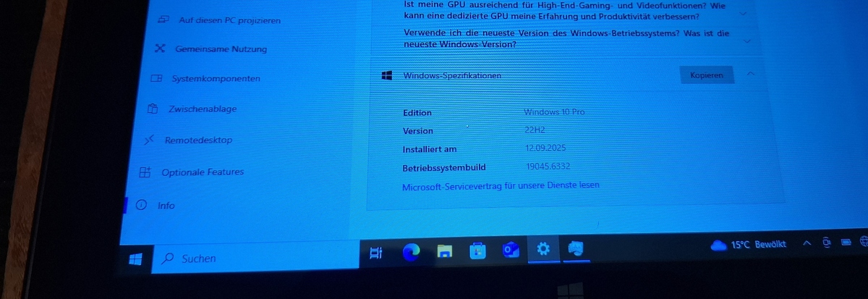Open Outlook from taskbar
This screenshot has height=299, width=868.
pos(511,250)
